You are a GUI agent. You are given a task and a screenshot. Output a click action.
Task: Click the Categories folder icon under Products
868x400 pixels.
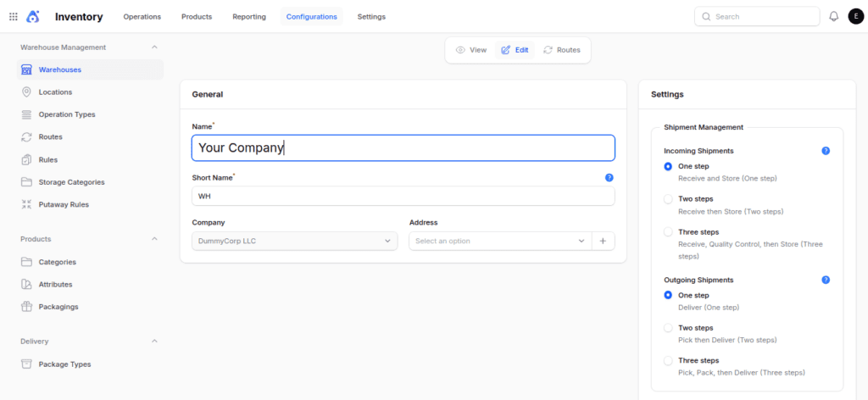tap(26, 262)
